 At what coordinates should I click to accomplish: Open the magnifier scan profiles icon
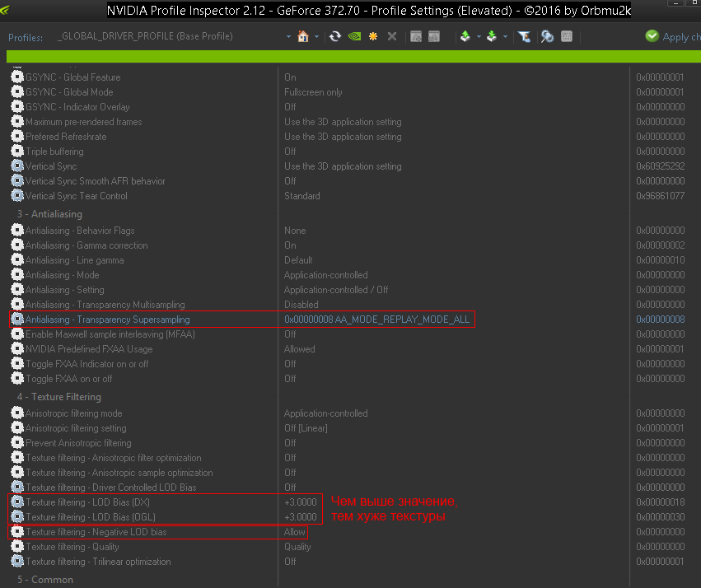547,36
